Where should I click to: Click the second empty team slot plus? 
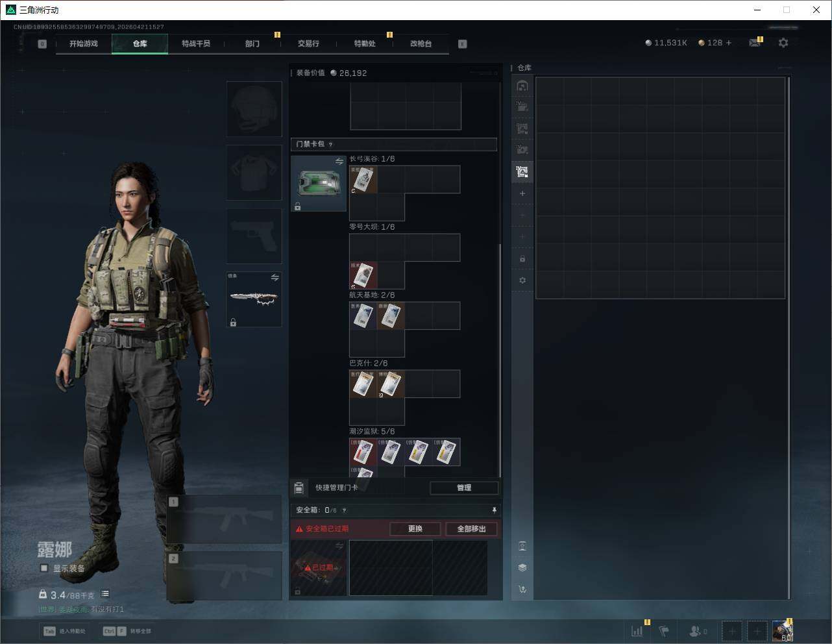click(757, 630)
